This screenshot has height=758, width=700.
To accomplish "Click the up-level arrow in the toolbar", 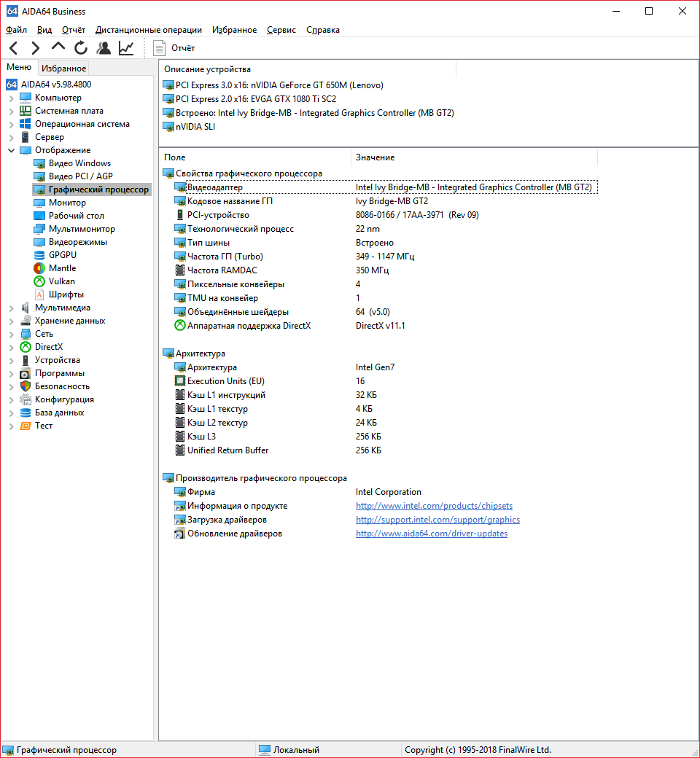I will click(x=58, y=47).
